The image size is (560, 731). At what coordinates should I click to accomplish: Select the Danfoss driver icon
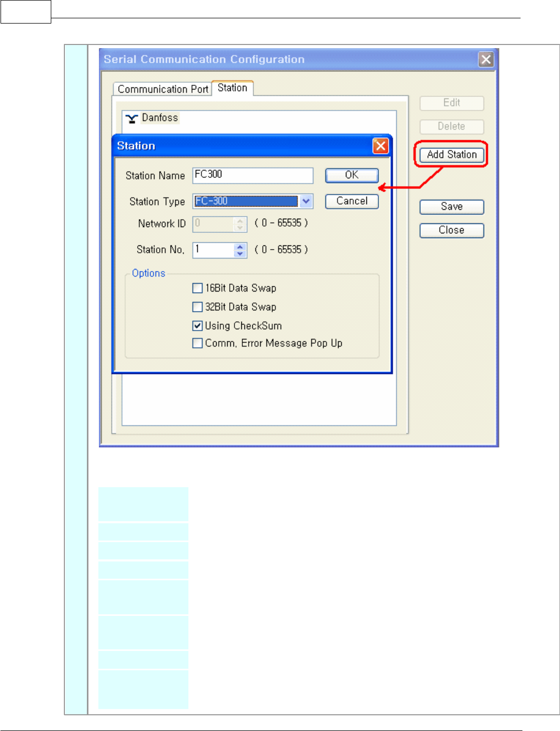tap(132, 119)
